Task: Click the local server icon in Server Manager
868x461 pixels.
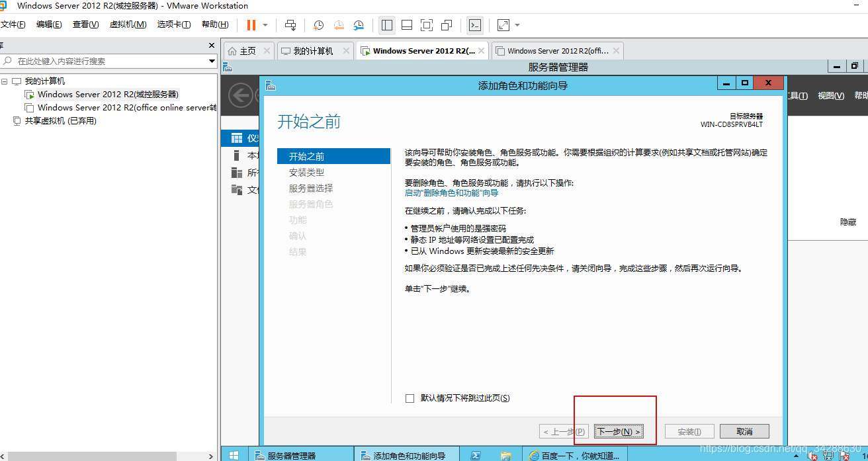Action: point(237,155)
